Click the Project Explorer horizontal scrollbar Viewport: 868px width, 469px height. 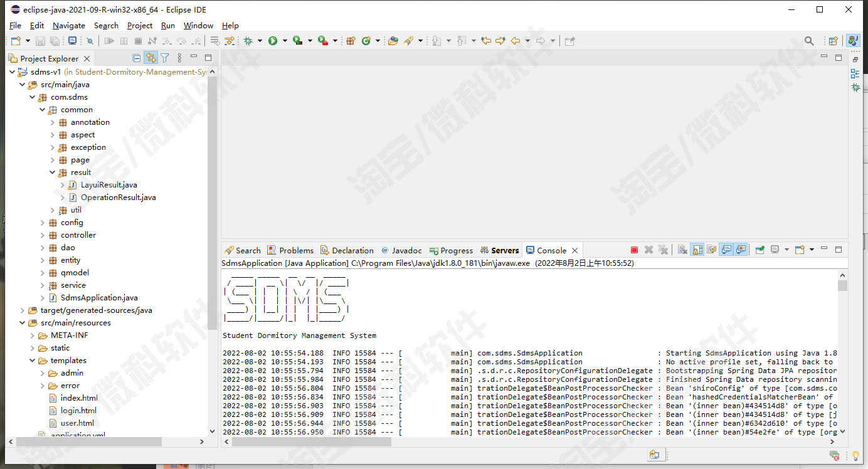[x=89, y=441]
